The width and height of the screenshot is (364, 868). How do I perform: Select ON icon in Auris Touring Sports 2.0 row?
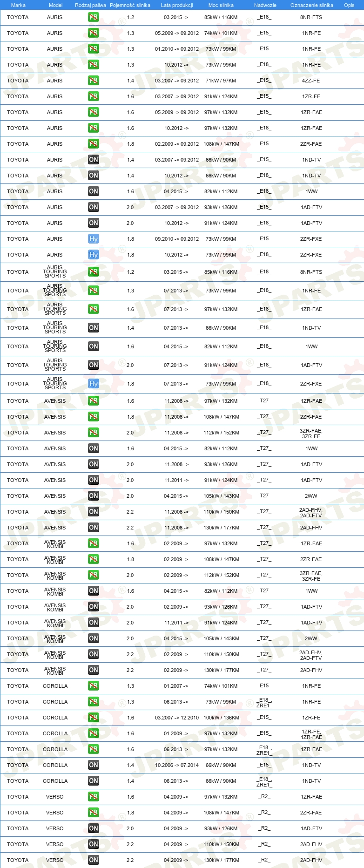(x=94, y=365)
